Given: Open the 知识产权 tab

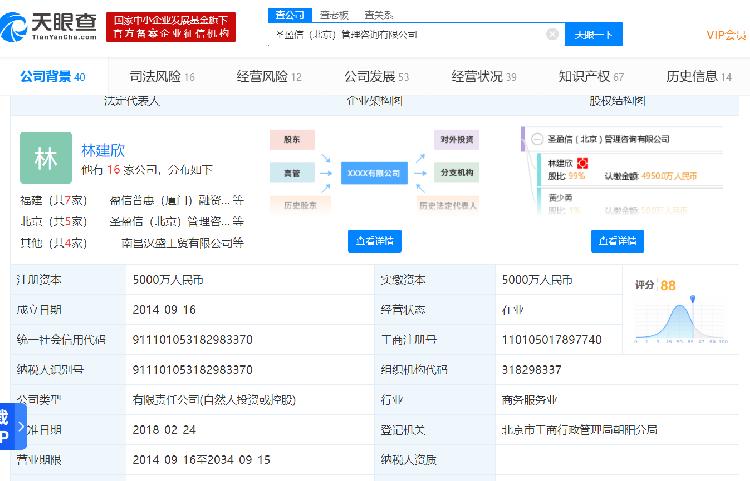Looking at the screenshot, I should click(591, 77).
